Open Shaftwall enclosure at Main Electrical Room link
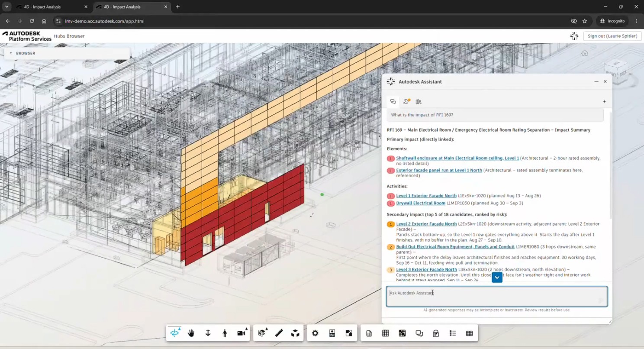 457,158
